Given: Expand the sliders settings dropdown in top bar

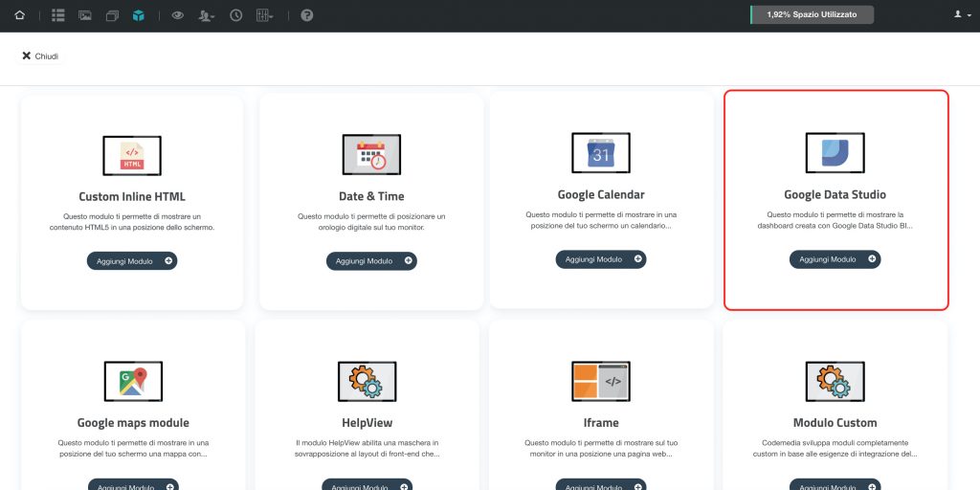Looking at the screenshot, I should tap(264, 15).
